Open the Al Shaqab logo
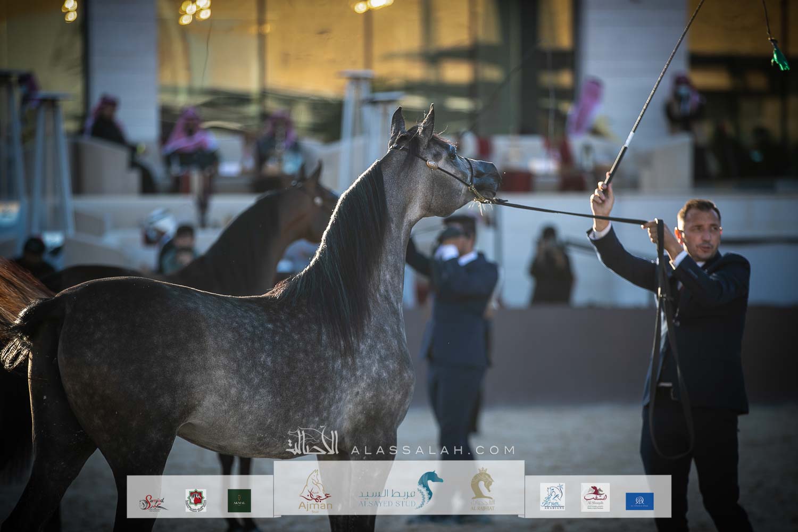 [x=595, y=497]
